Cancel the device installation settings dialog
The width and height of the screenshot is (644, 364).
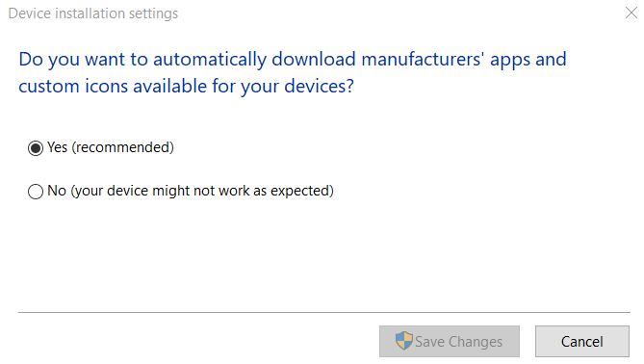[582, 342]
